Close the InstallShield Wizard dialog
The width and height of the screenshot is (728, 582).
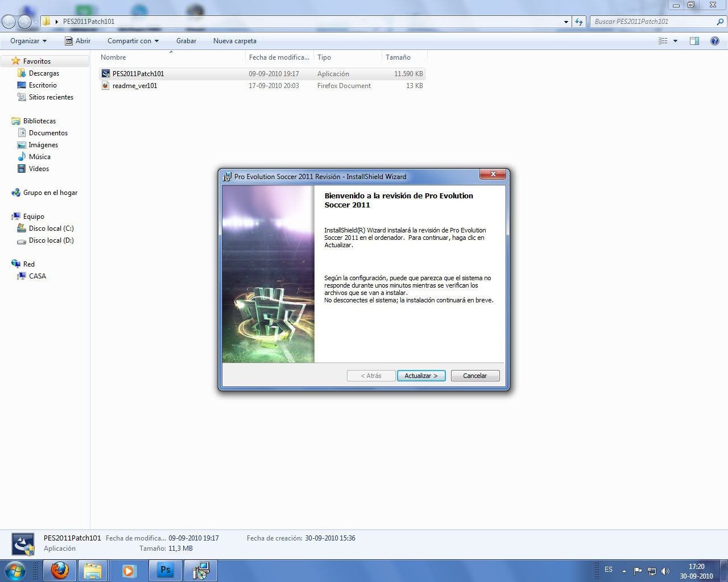(x=493, y=174)
